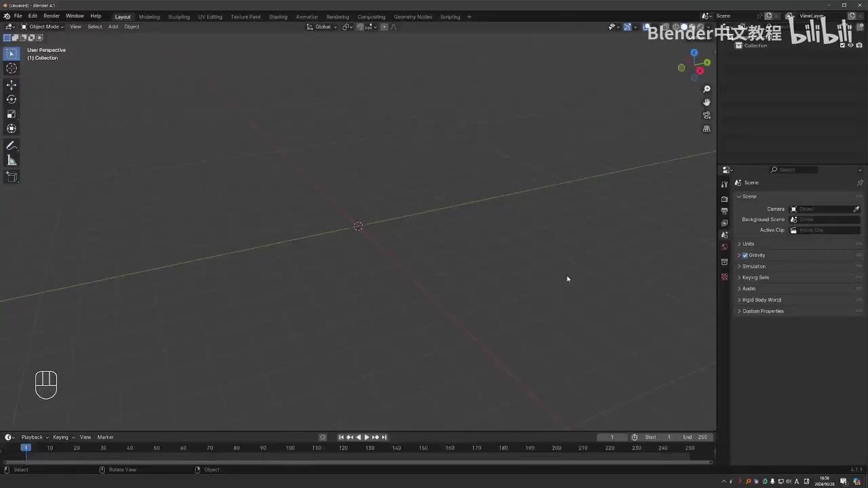Click the red X axis gizmo
The height and width of the screenshot is (488, 868).
pos(700,70)
